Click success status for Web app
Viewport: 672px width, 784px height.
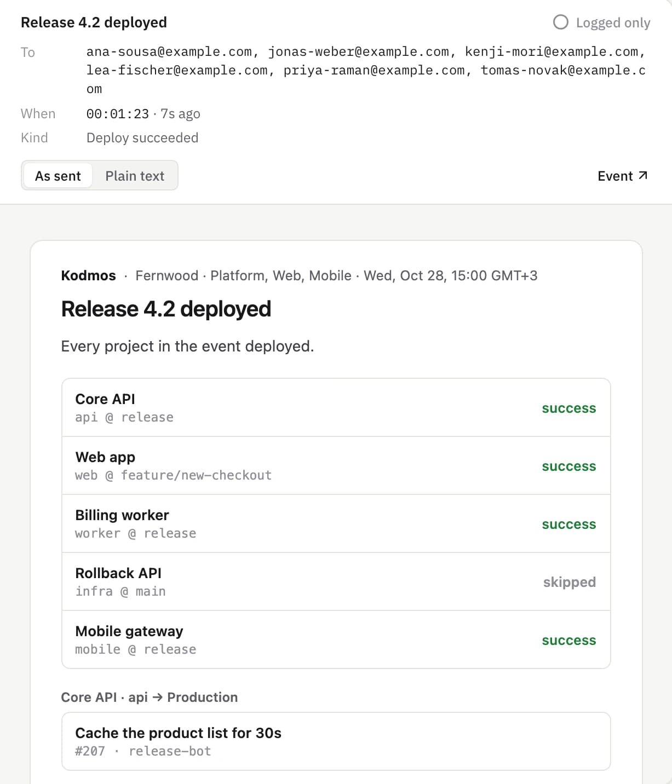pos(569,466)
